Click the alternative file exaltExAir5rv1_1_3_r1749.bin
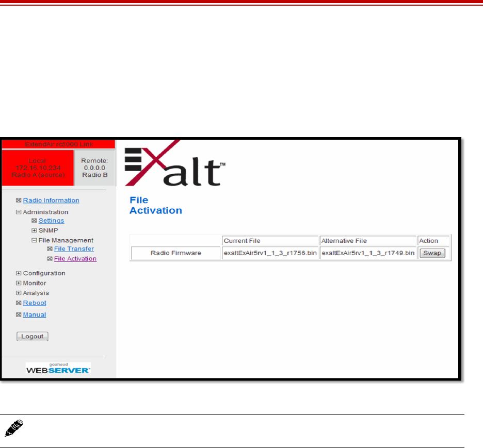Viewport: 483px width, 448px height. pos(368,253)
